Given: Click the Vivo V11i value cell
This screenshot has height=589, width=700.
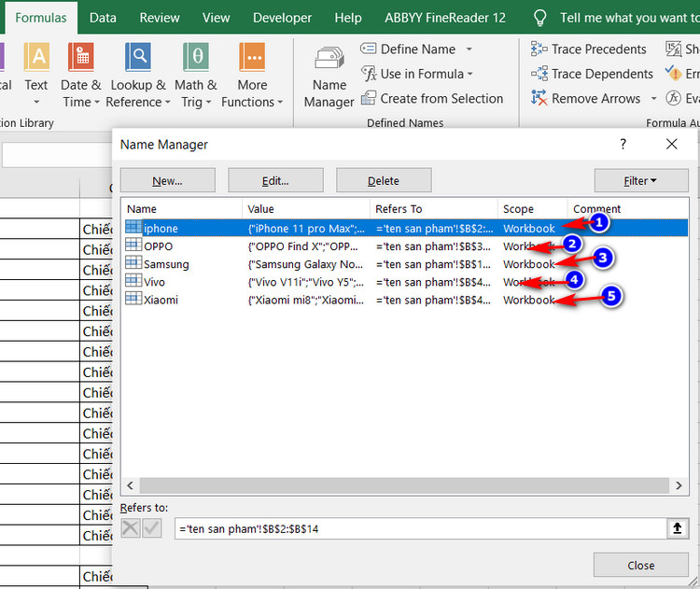Looking at the screenshot, I should 306,282.
